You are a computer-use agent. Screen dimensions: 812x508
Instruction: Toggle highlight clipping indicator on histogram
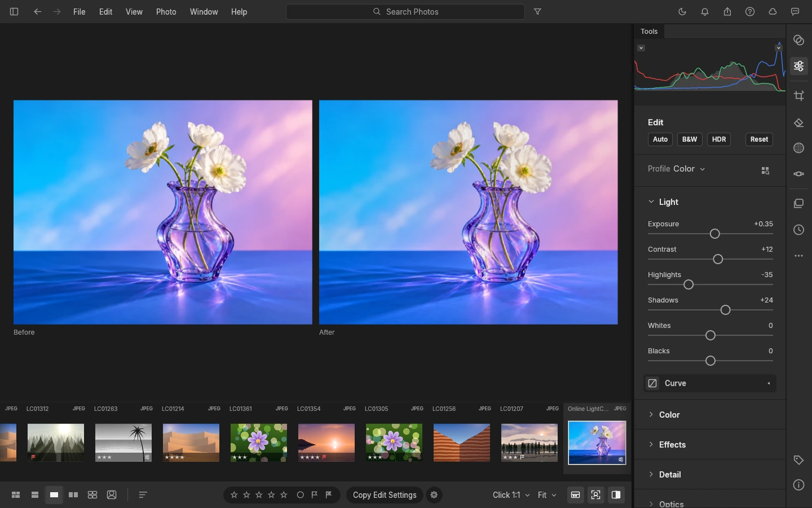point(779,48)
